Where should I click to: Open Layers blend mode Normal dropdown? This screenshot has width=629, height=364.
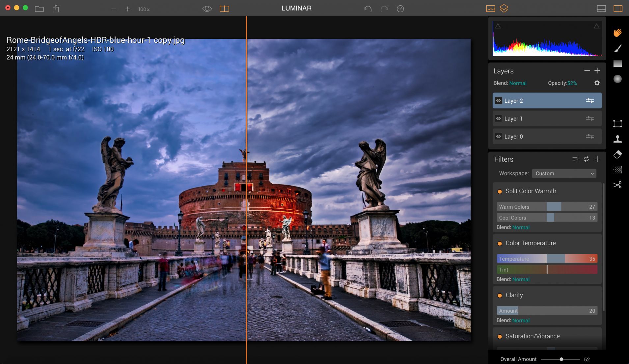point(518,83)
